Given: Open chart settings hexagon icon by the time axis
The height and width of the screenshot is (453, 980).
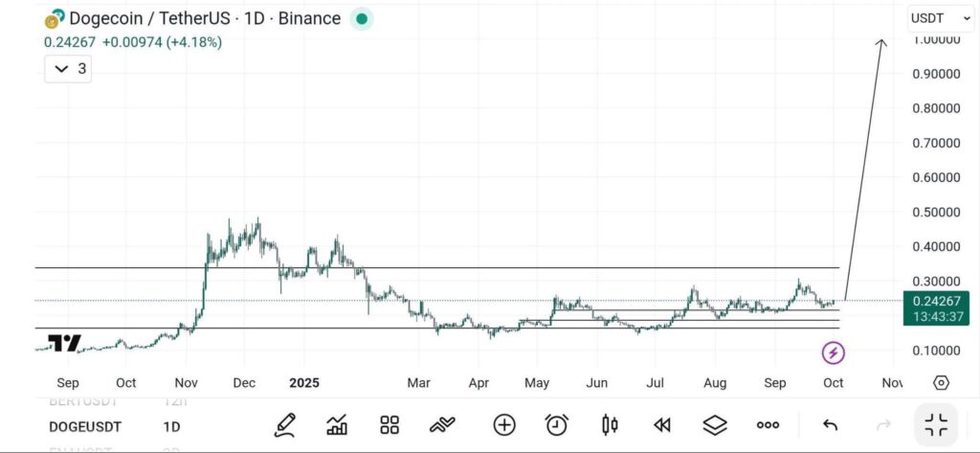Looking at the screenshot, I should point(941,383).
